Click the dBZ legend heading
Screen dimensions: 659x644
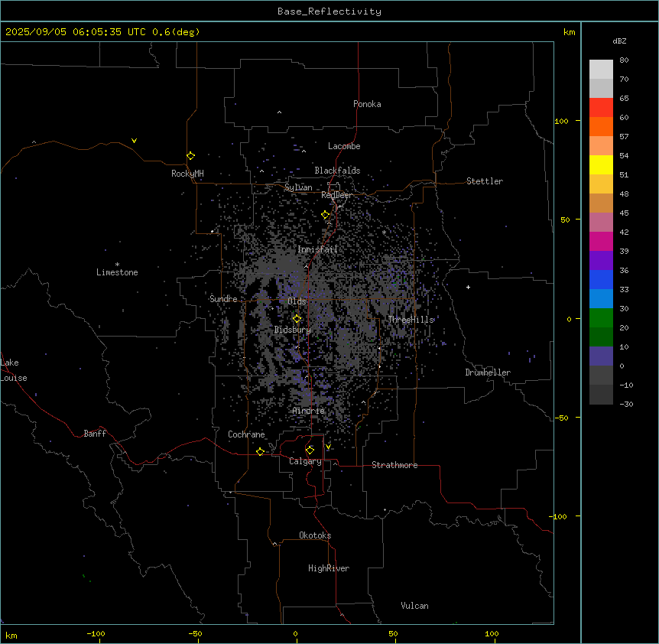pos(619,41)
